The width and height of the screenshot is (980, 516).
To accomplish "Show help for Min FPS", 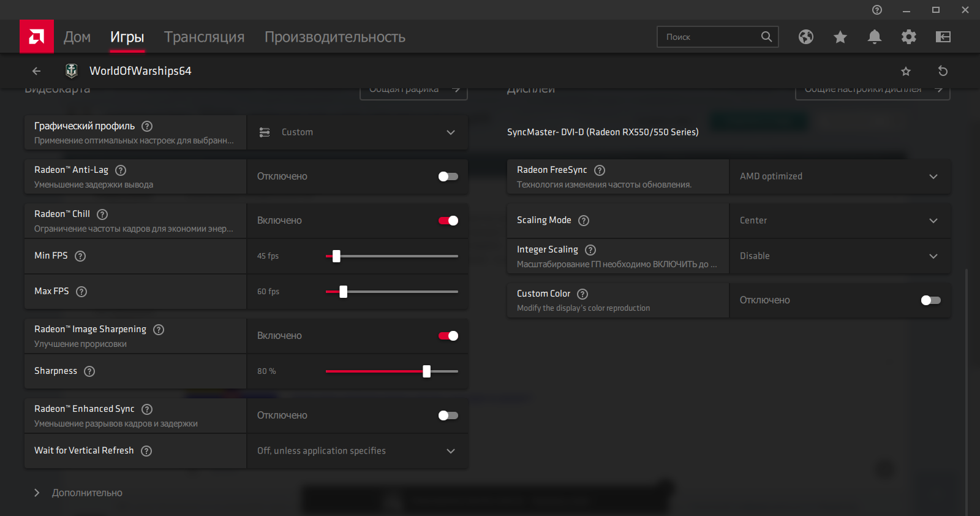I will [80, 256].
